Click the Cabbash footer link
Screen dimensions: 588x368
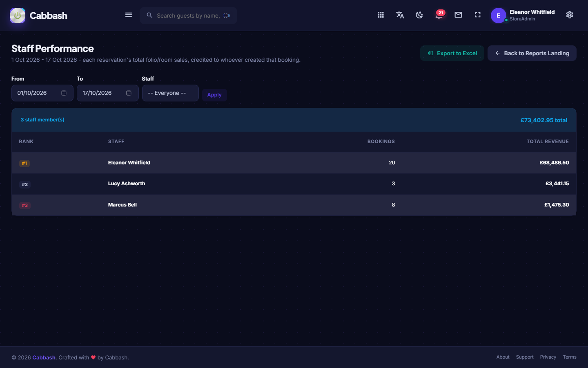click(x=44, y=357)
